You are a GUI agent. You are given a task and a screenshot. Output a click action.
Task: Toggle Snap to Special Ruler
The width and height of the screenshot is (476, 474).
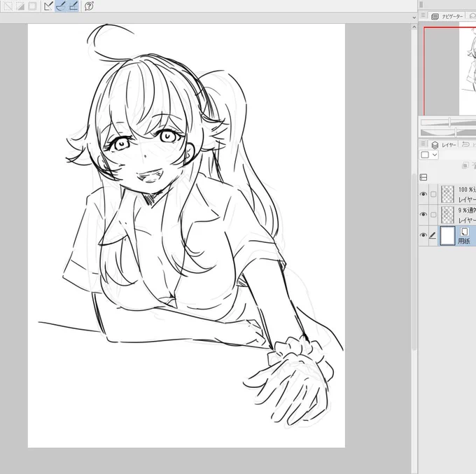click(x=61, y=6)
